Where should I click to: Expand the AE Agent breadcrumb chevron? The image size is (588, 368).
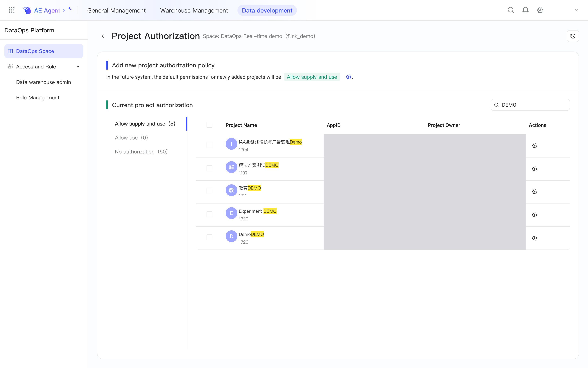tap(64, 10)
